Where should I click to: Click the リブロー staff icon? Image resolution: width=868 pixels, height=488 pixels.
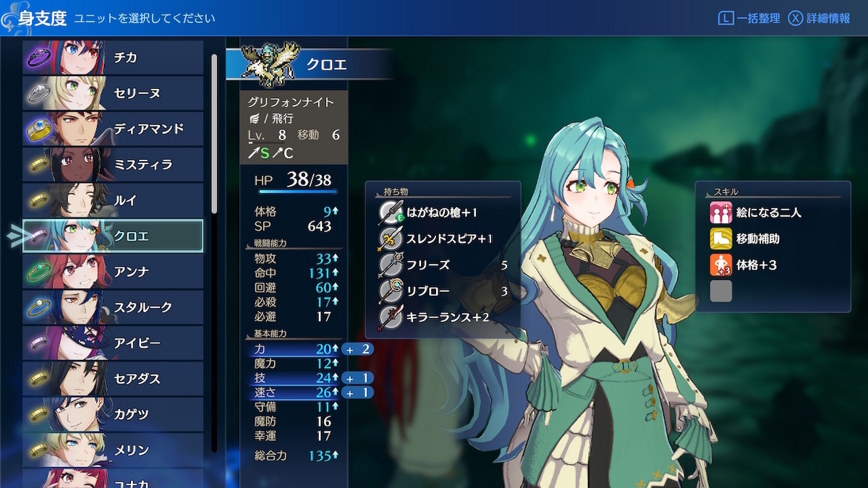[391, 291]
